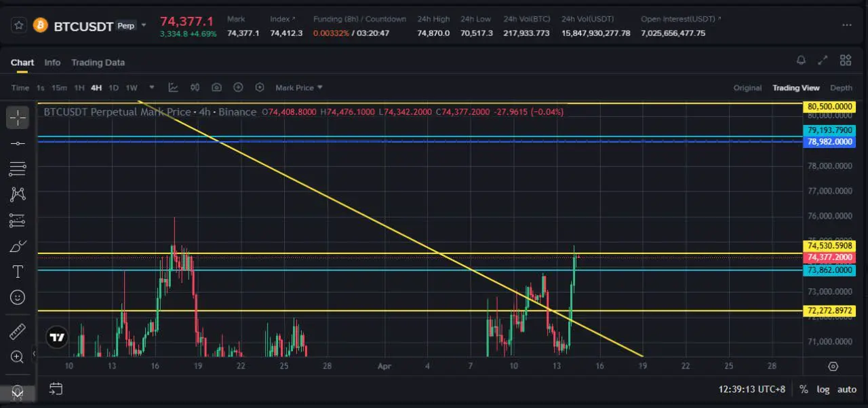Screen dimensions: 868x408
Task: Collapse the drawing toolbar with side arrow
Action: click(x=34, y=353)
